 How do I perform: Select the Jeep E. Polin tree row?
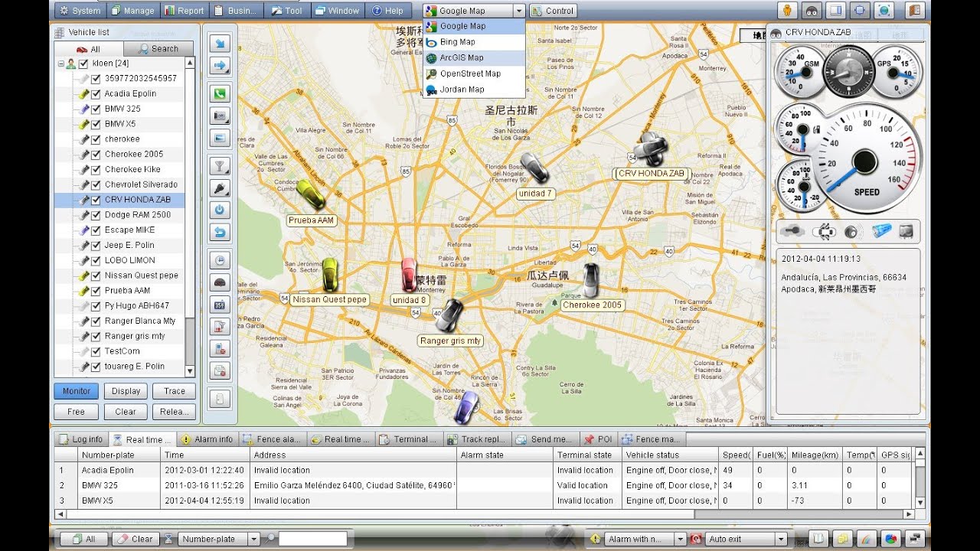pos(120,245)
